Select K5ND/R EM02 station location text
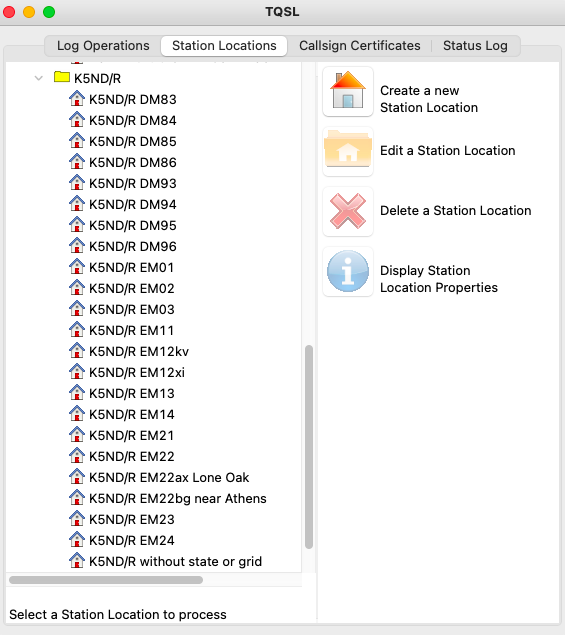 (x=132, y=289)
